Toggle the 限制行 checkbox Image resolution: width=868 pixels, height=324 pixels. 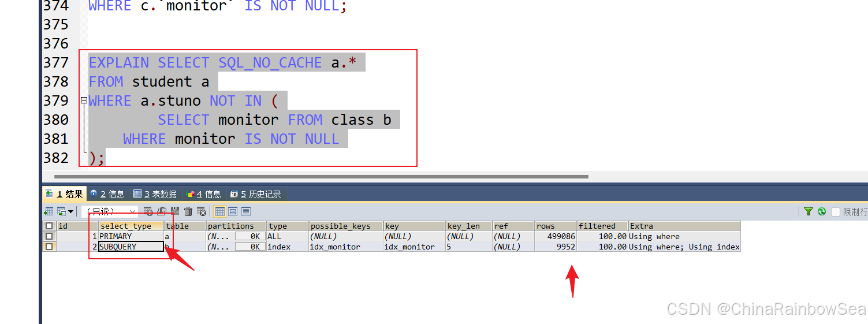click(x=835, y=212)
